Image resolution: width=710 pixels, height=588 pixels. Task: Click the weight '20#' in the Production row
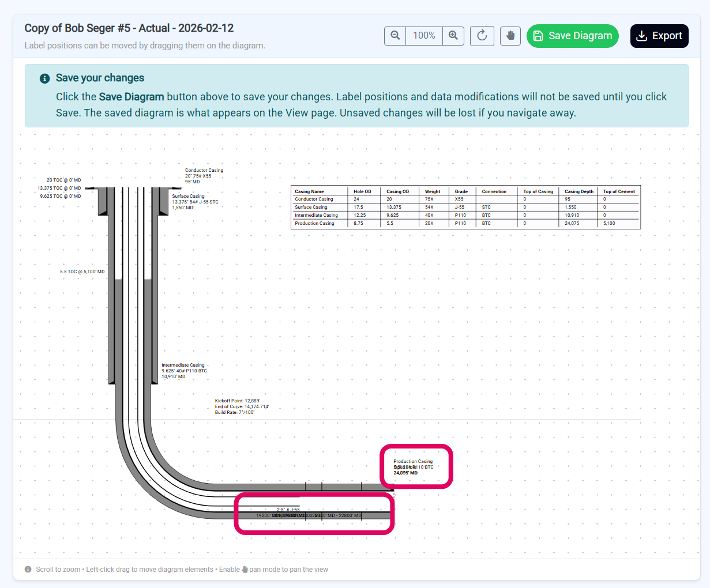429,223
